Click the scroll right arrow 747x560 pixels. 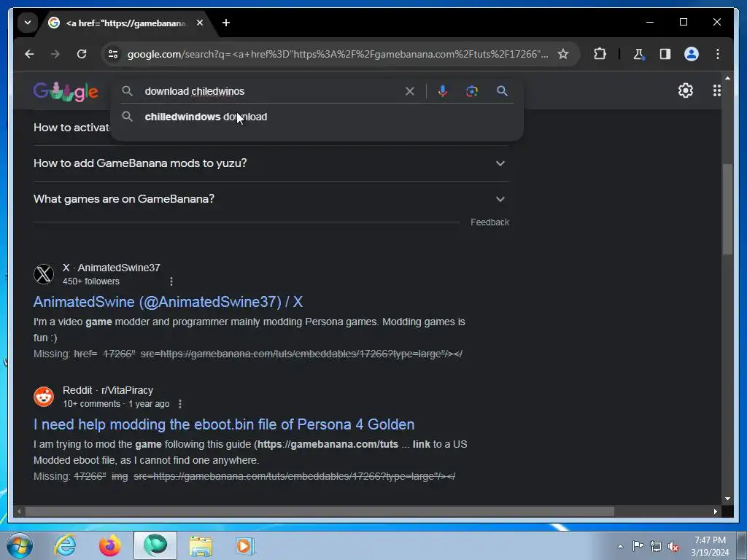tap(716, 511)
